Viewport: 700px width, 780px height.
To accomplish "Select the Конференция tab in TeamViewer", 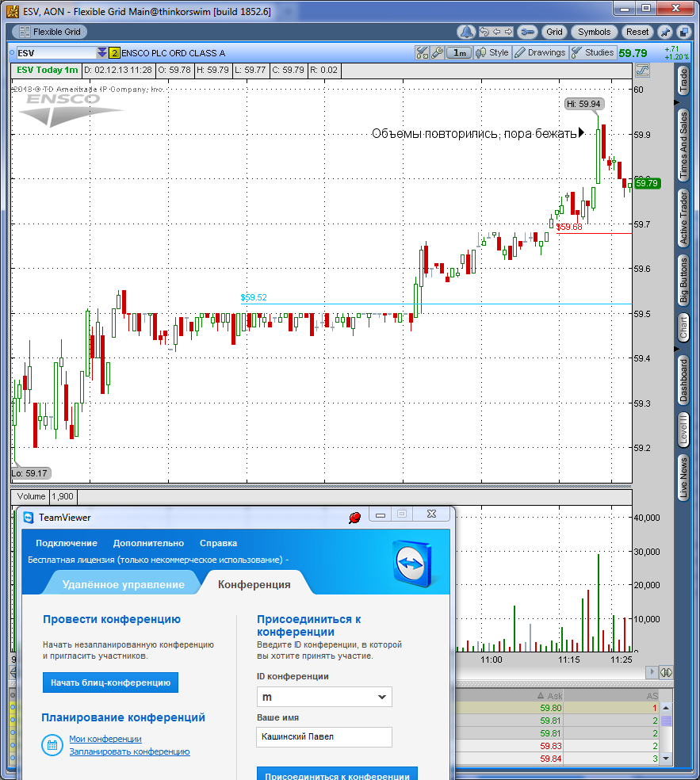I will click(254, 584).
